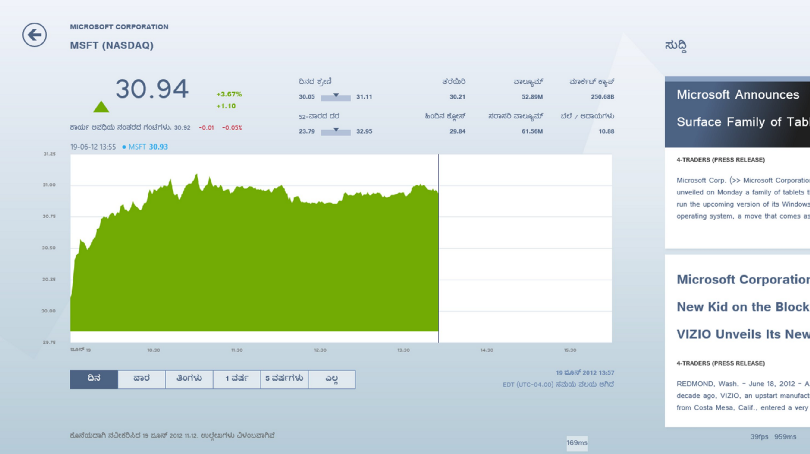Click the day high value 31.11
Viewport: 810px width, 454px height.
pyautogui.click(x=364, y=97)
